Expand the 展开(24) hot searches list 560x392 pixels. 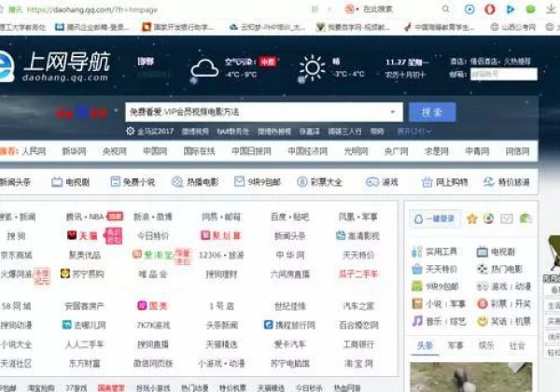pos(414,132)
